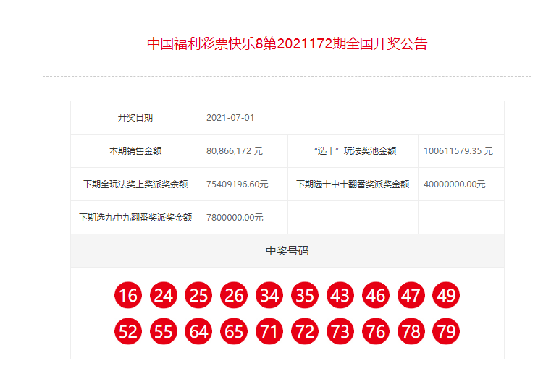Click the red ball number 72
Image resolution: width=559 pixels, height=392 pixels.
[x=305, y=331]
